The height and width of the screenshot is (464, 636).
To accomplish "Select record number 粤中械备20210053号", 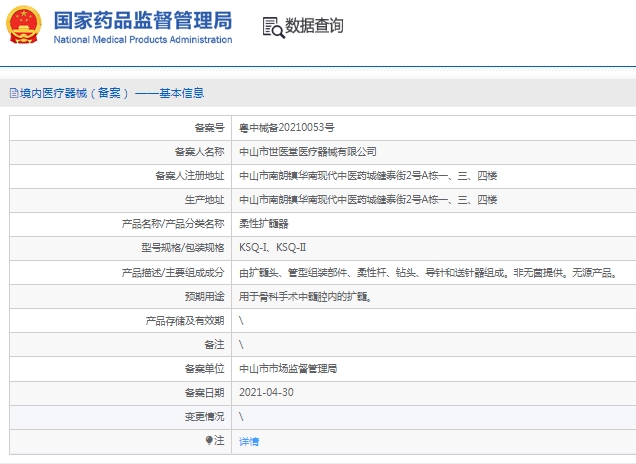I will 287,128.
